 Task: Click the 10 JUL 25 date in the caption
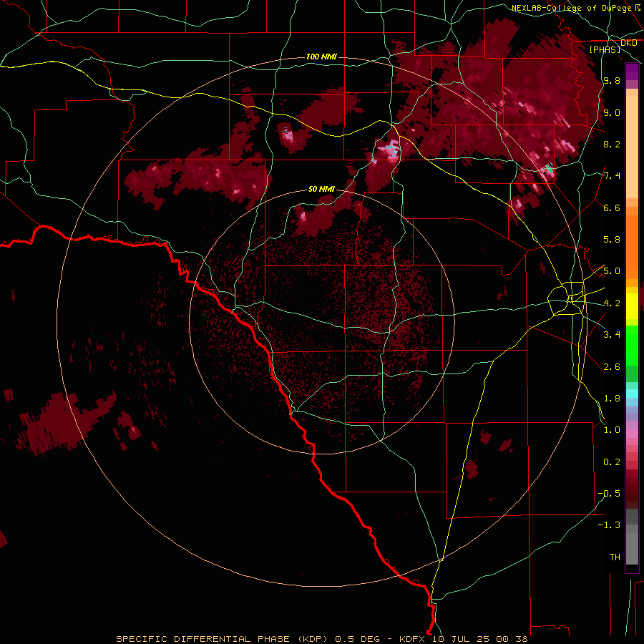(460, 639)
